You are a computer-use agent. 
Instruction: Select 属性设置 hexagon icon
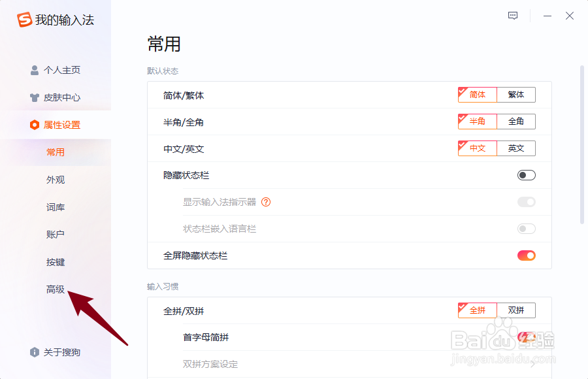click(x=35, y=125)
